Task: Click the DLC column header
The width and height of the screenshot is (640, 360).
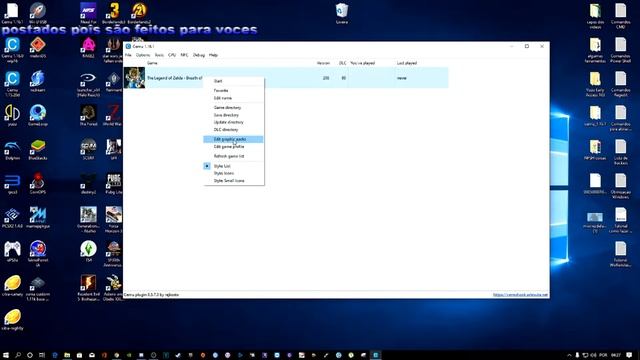Action: [342, 63]
